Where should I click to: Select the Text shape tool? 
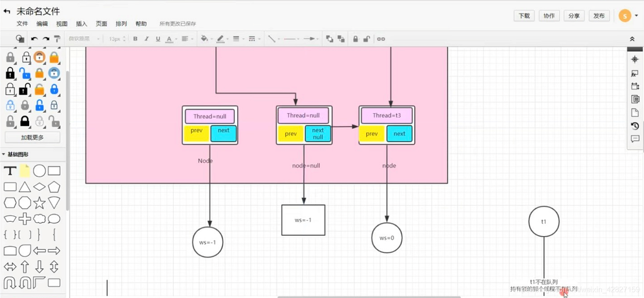click(10, 171)
